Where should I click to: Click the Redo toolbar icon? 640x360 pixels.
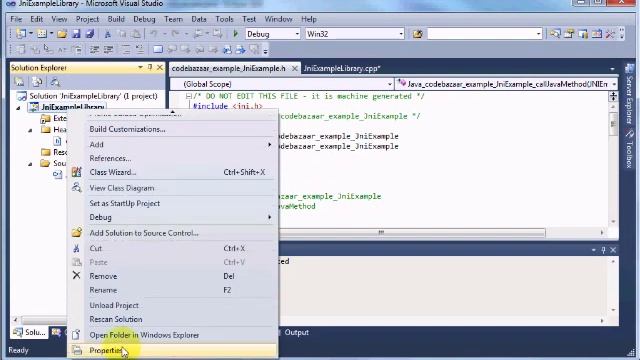point(176,34)
